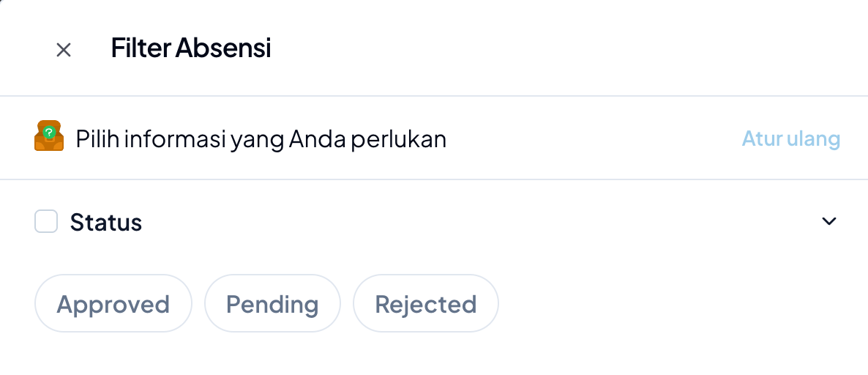This screenshot has width=868, height=375.
Task: Dismiss the filter dialog using the X icon
Action: click(64, 50)
